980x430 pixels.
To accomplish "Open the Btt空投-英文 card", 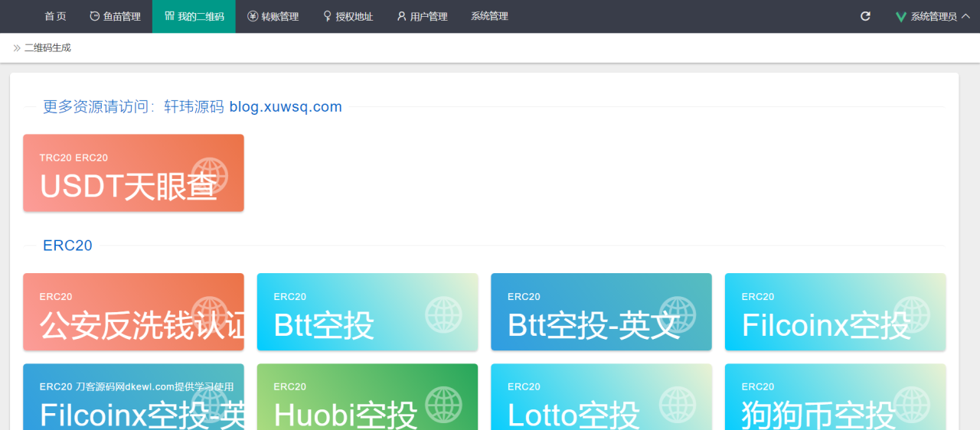I will (x=601, y=311).
